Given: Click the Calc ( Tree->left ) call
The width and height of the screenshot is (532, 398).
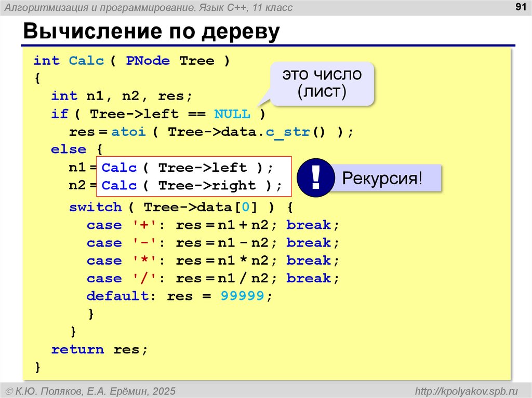Looking at the screenshot, I should pos(187,168).
